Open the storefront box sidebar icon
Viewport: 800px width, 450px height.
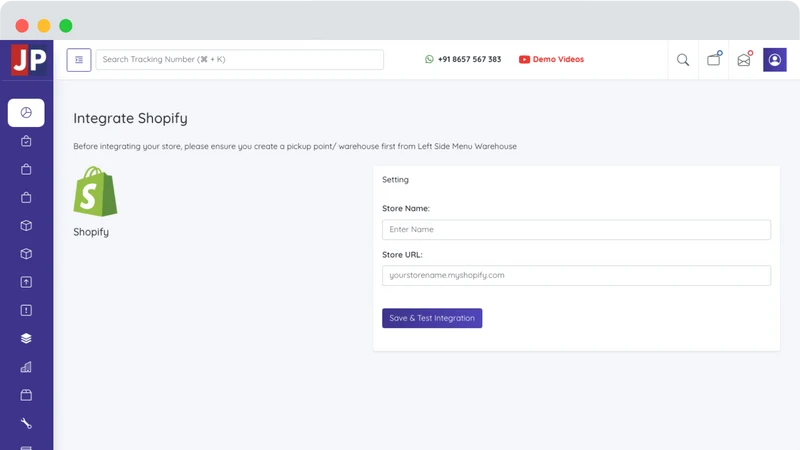click(26, 395)
